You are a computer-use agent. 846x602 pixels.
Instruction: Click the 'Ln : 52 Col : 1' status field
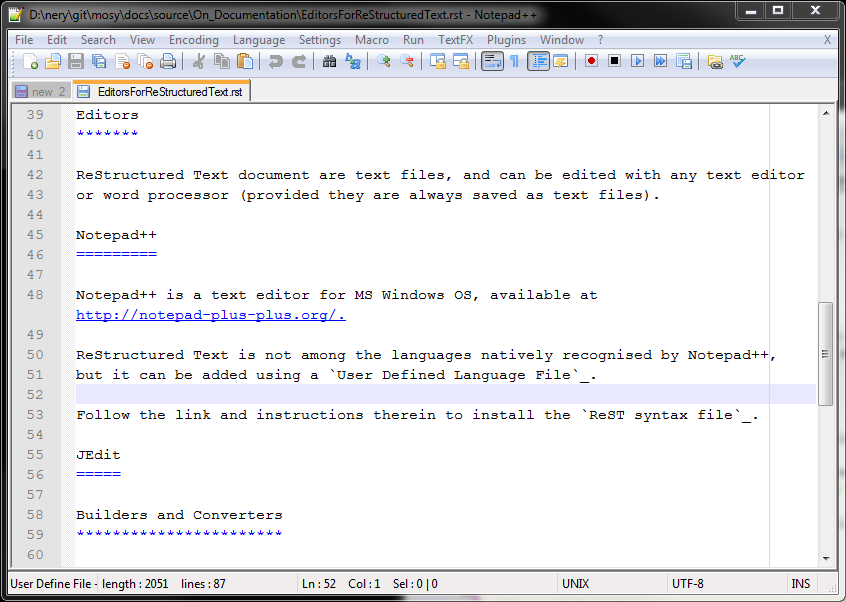[341, 584]
